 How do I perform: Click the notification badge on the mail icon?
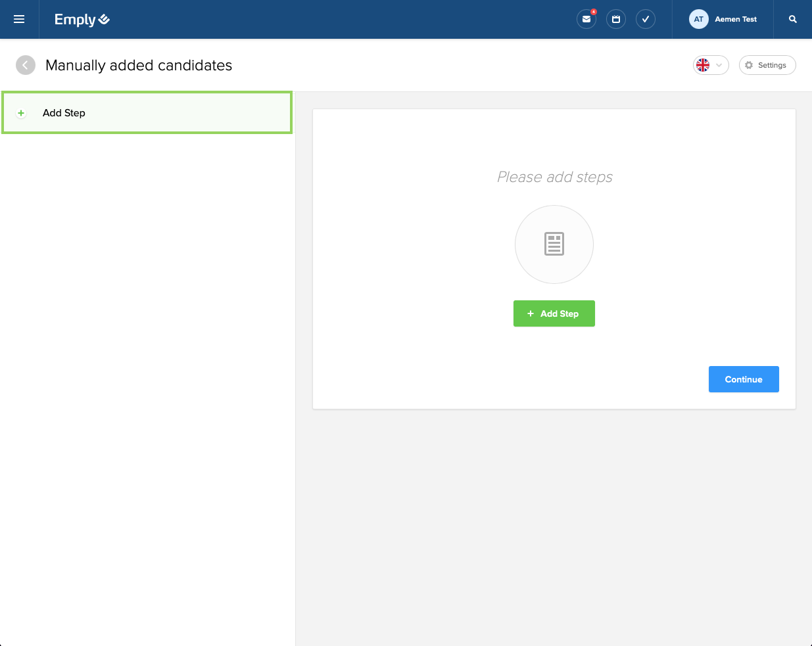[x=592, y=11]
